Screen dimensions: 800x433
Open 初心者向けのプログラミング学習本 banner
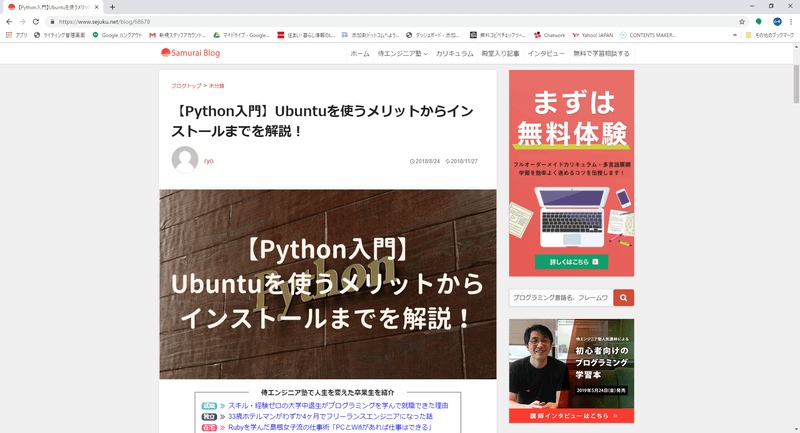click(x=571, y=364)
